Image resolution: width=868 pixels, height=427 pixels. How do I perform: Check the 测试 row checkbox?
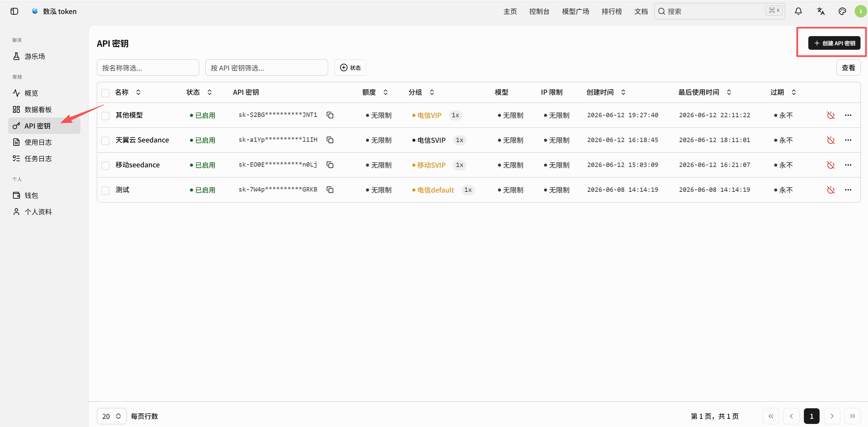click(x=105, y=190)
